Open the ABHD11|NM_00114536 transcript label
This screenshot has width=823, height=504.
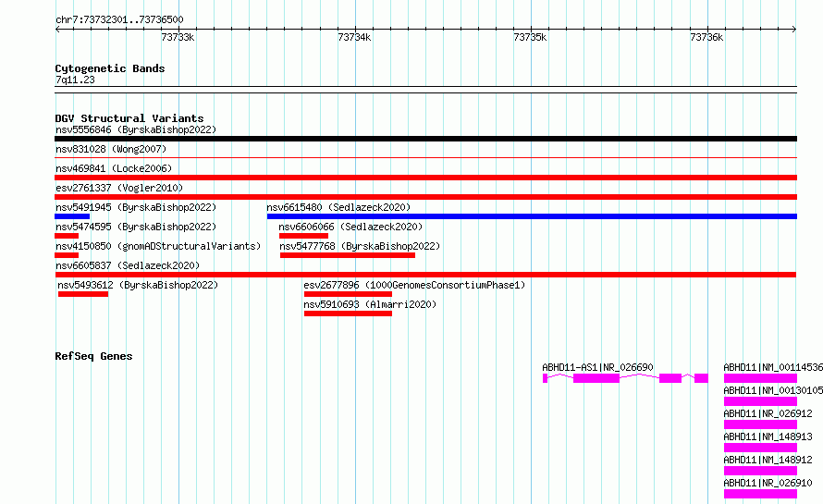(x=773, y=367)
